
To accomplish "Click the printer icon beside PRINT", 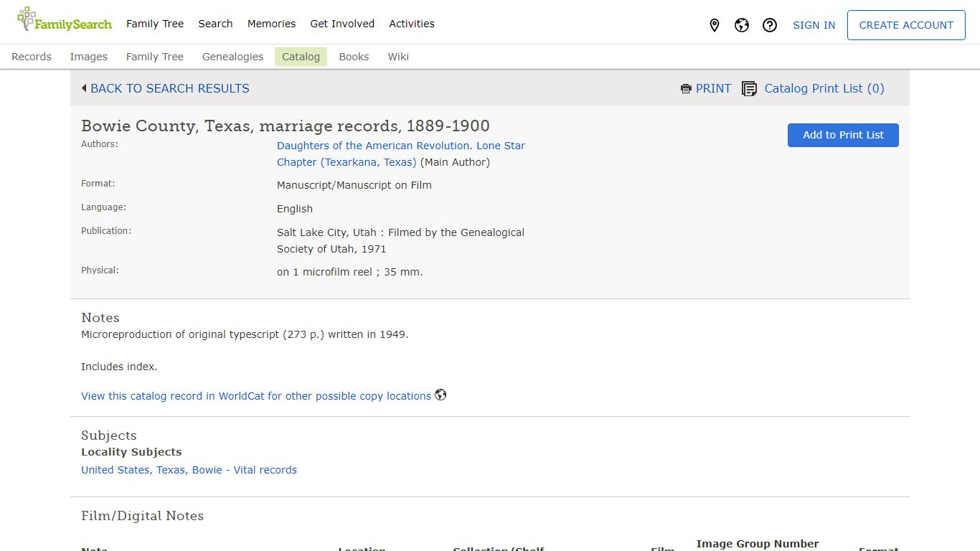I will (686, 89).
